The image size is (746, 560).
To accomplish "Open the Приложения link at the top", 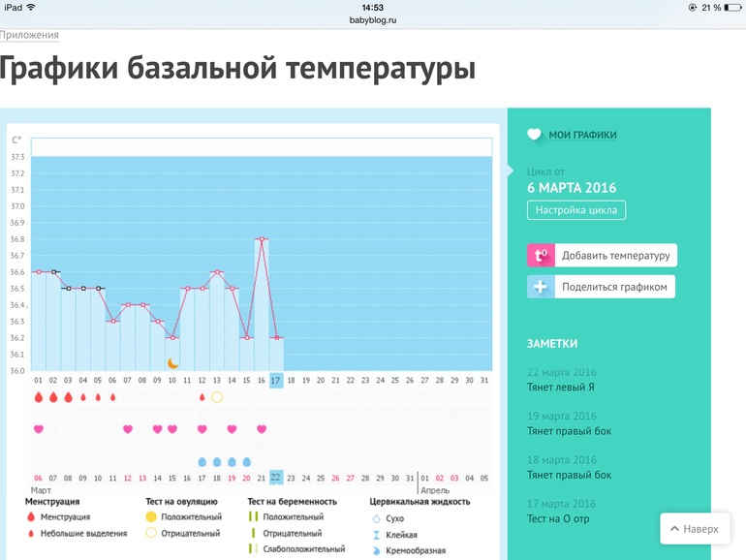I will 29,35.
